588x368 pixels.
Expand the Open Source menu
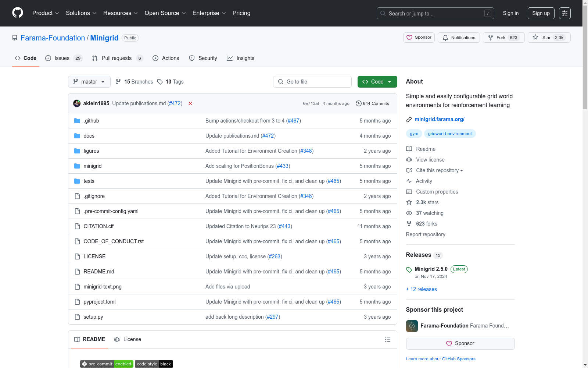(x=165, y=13)
